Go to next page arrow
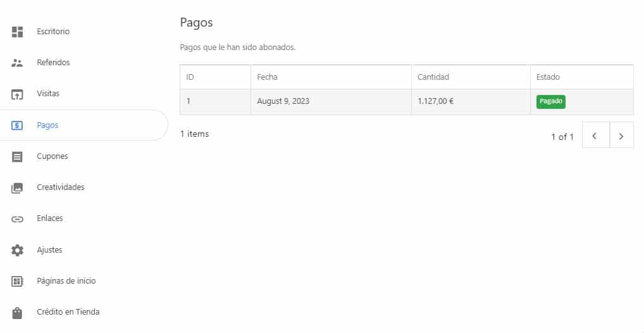This screenshot has height=333, width=644. [x=621, y=135]
